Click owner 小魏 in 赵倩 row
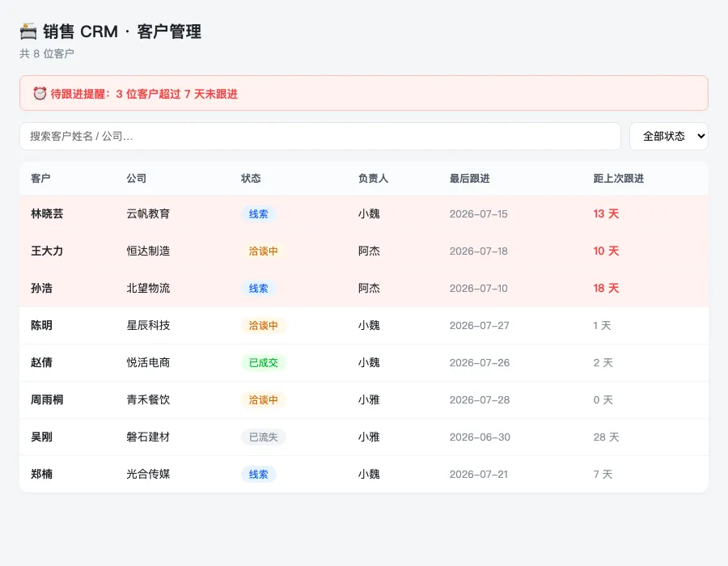This screenshot has height=566, width=728. 369,362
